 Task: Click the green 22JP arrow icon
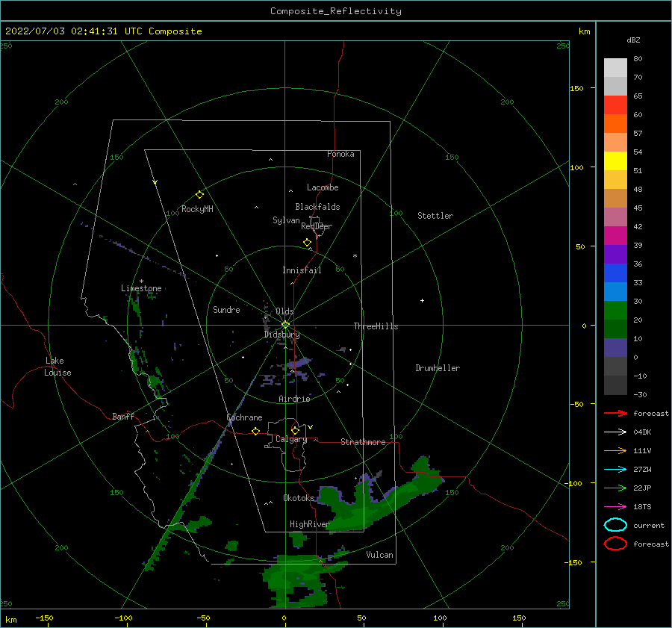point(615,488)
